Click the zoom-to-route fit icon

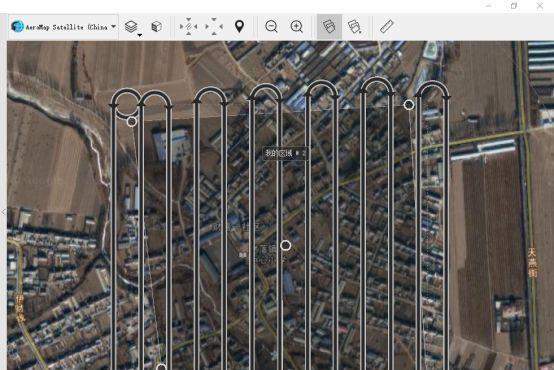188,27
